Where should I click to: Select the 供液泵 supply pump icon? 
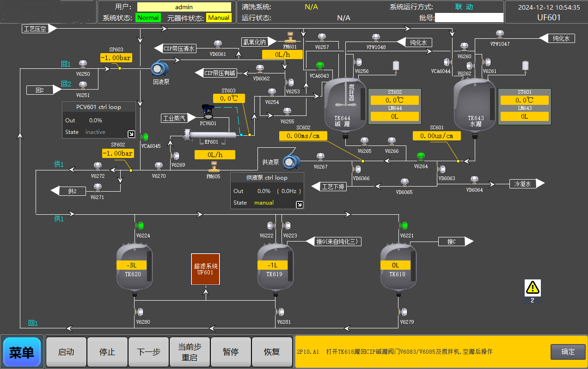click(291, 161)
